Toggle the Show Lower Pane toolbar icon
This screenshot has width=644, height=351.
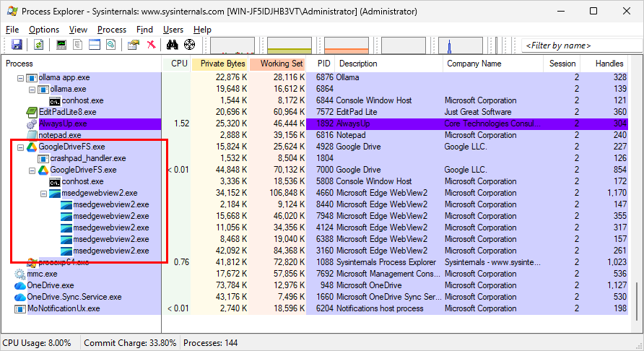(x=94, y=45)
